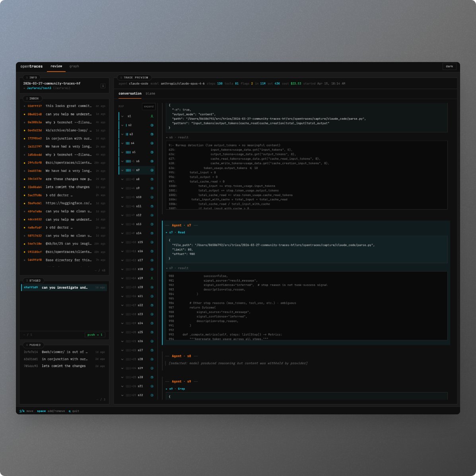The image size is (476, 476).
Task: Select inbox trace 0e45d23d kb/archive/blame-loop
Action: pos(64,130)
